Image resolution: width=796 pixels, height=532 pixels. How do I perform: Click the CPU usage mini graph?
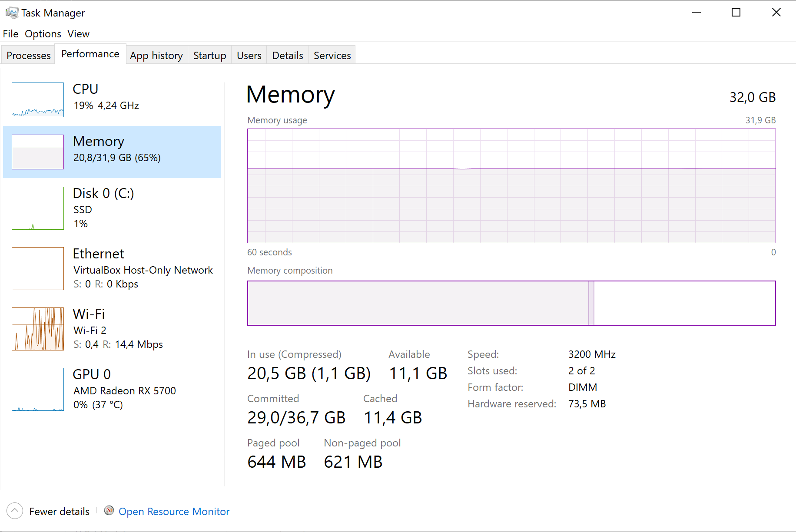pos(38,100)
